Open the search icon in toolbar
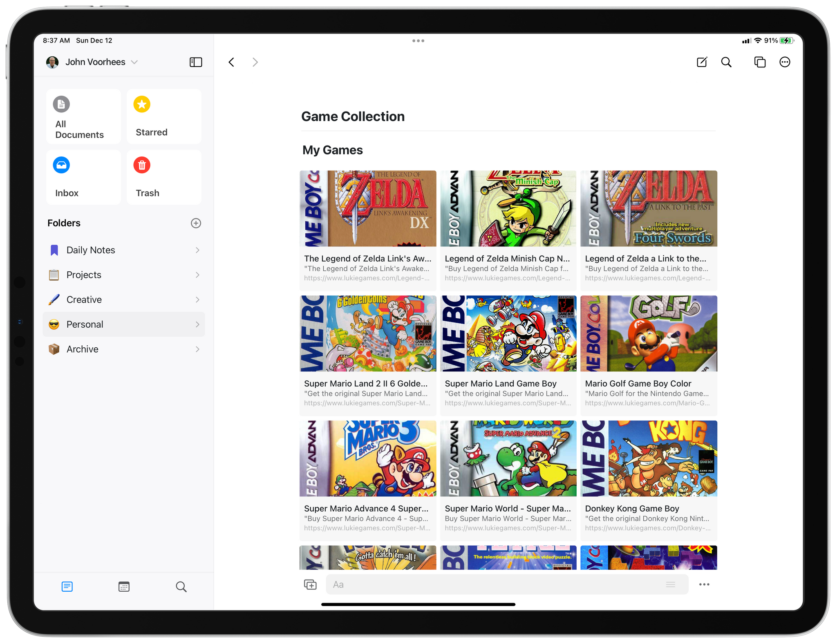 728,62
